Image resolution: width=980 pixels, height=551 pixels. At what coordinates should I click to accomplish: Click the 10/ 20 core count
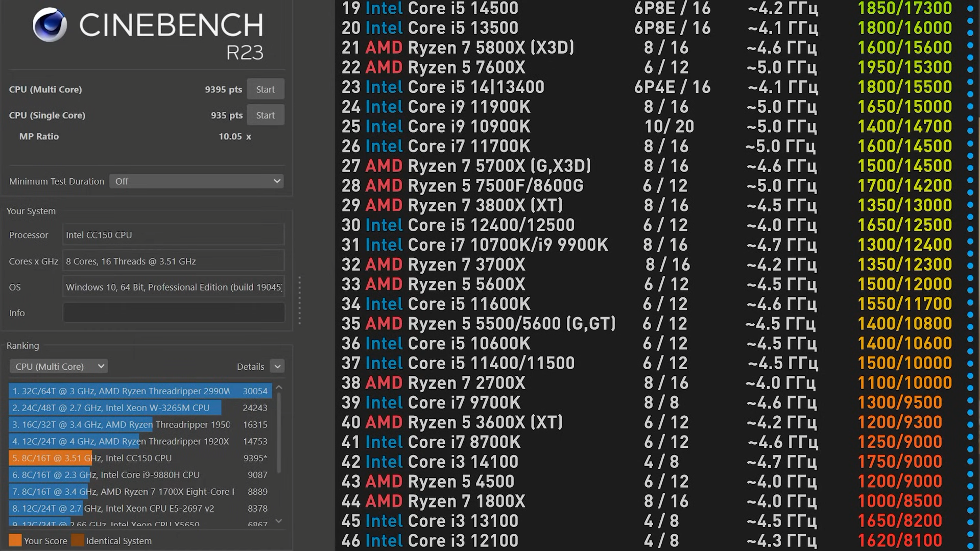[669, 127]
